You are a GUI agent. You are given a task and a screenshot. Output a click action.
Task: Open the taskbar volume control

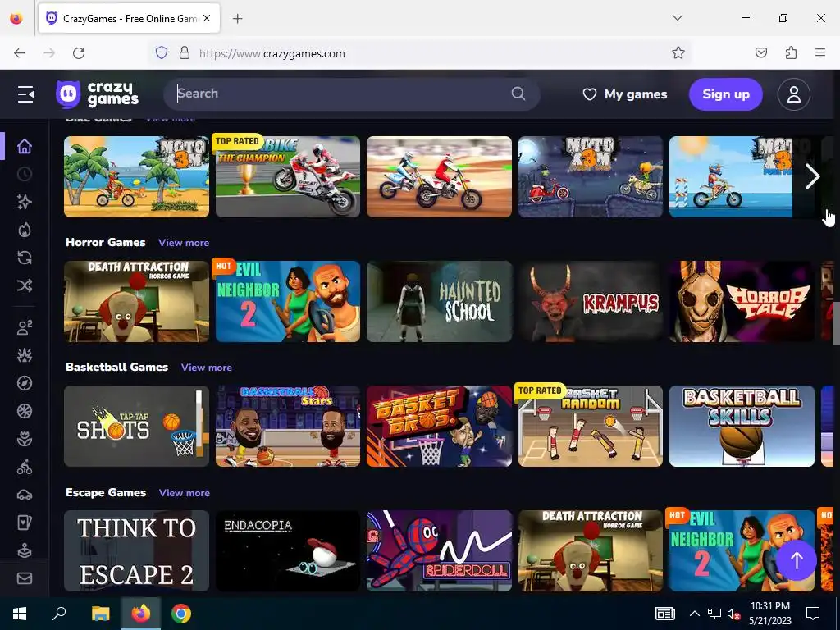point(733,614)
